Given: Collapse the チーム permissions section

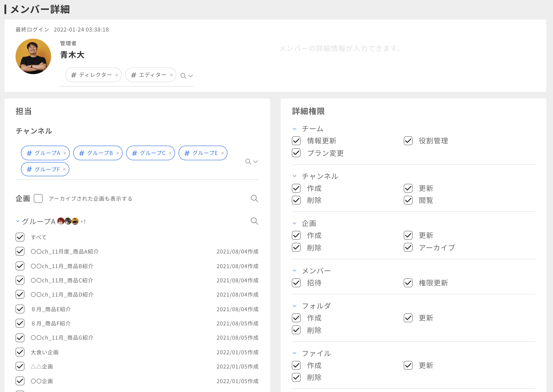Looking at the screenshot, I should 294,129.
